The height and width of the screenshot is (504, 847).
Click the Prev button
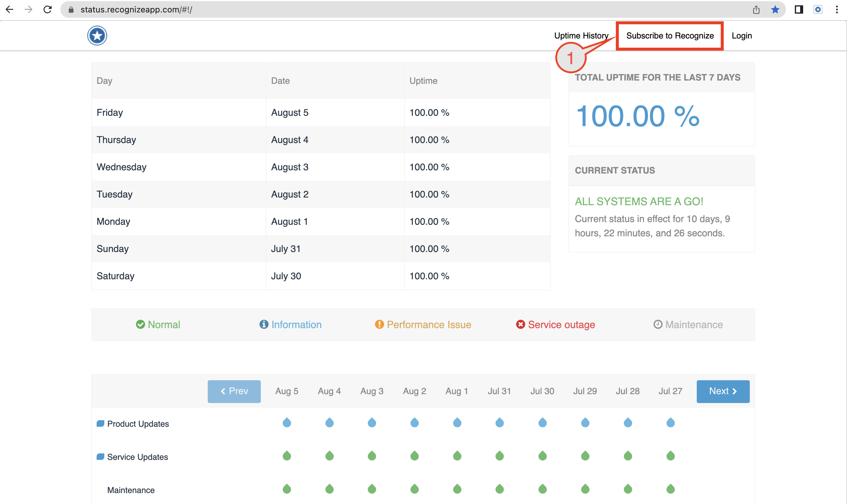[x=234, y=391]
